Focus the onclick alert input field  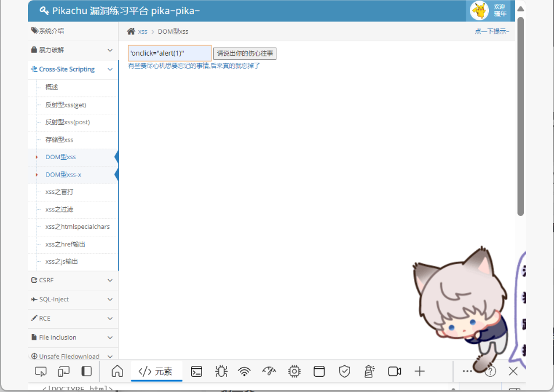tap(170, 53)
